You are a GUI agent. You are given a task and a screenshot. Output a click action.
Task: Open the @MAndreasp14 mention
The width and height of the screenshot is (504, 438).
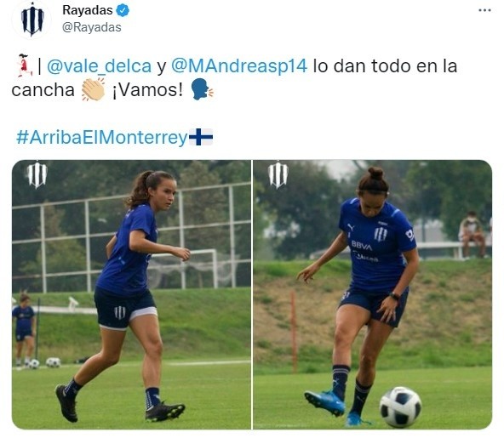pos(239,66)
